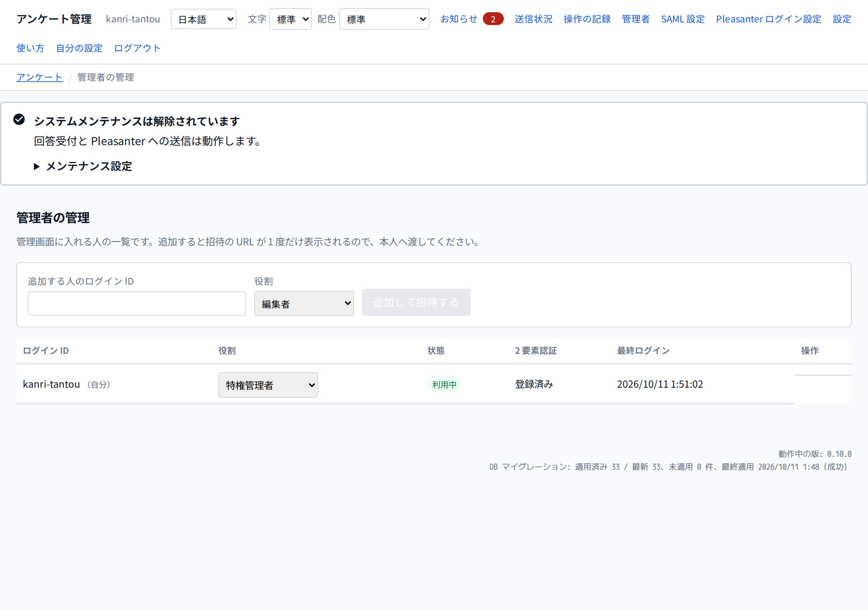This screenshot has height=610, width=868.
Task: Open 管理者 navigation link
Action: click(636, 19)
